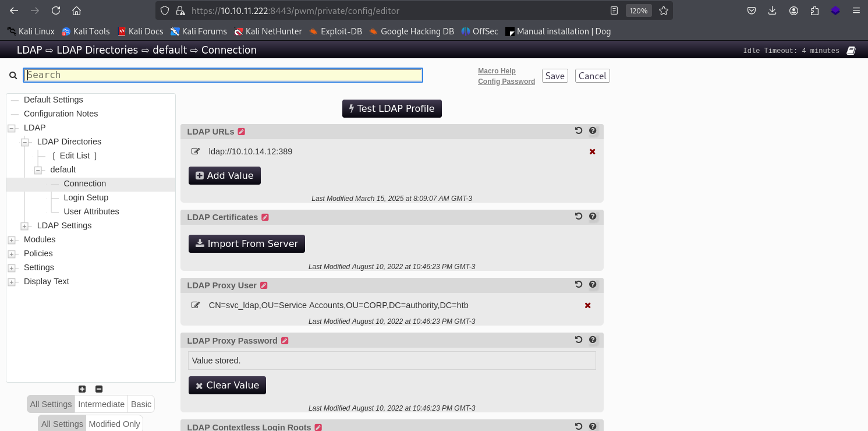Click the browser back arrow

pyautogui.click(x=14, y=10)
